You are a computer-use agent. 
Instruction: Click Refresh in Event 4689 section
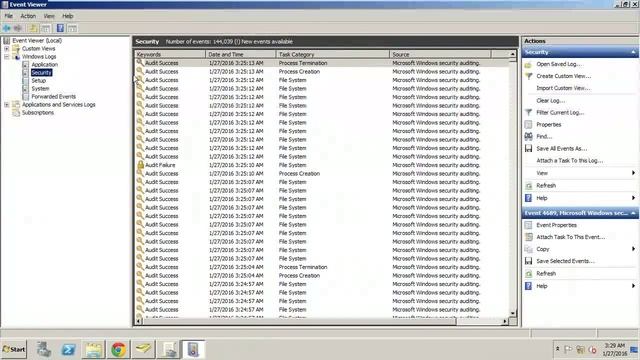click(x=546, y=273)
